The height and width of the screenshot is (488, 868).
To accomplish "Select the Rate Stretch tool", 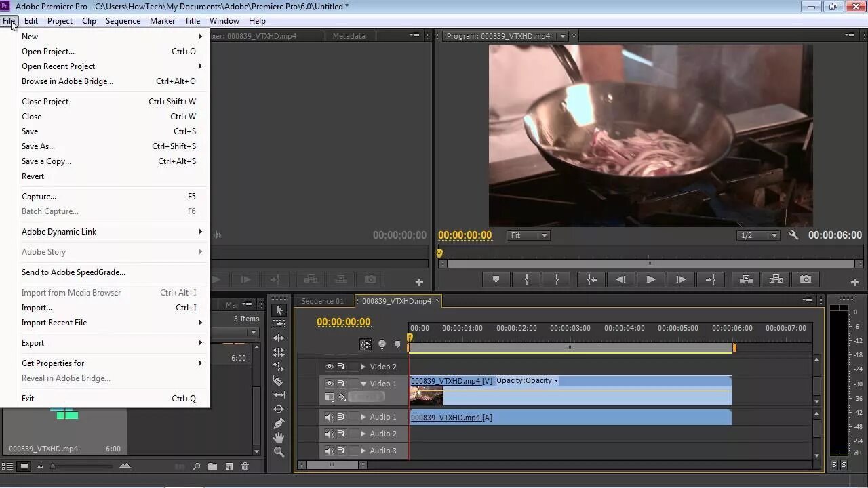I will pos(279,367).
